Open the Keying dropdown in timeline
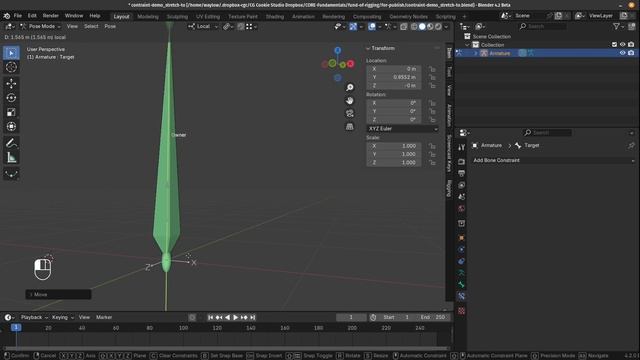 click(x=62, y=317)
